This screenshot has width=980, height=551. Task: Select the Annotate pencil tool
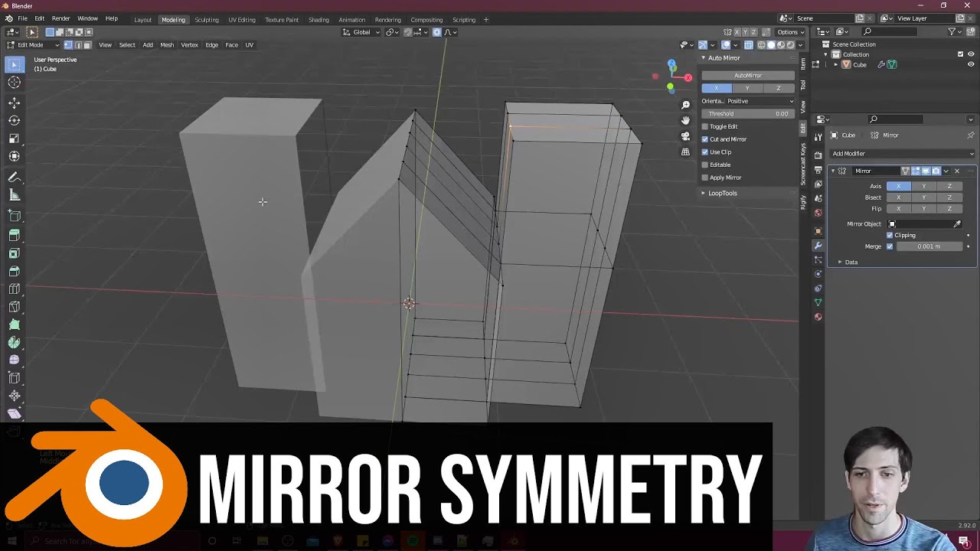pyautogui.click(x=14, y=176)
